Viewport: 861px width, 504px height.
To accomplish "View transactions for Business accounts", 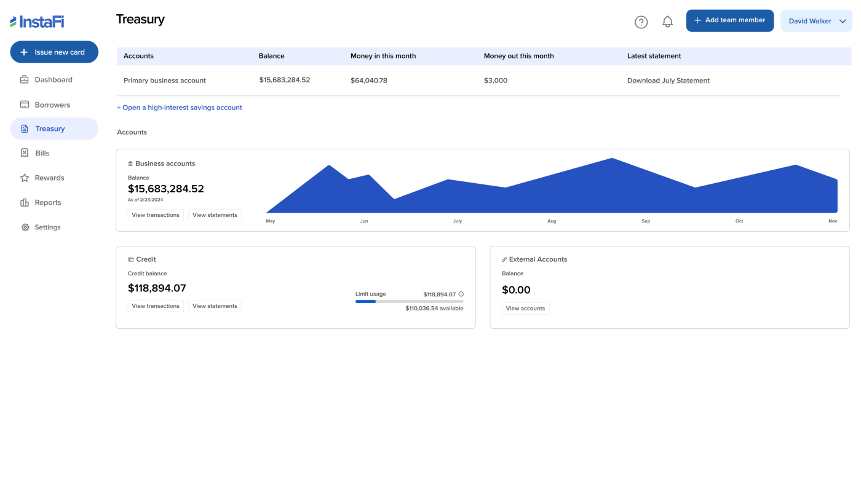I will coord(156,215).
